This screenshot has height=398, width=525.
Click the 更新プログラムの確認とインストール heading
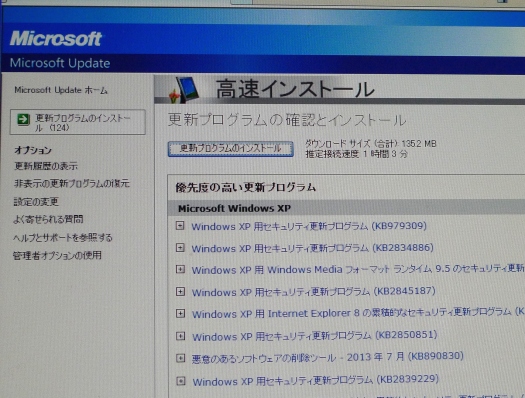pyautogui.click(x=287, y=120)
